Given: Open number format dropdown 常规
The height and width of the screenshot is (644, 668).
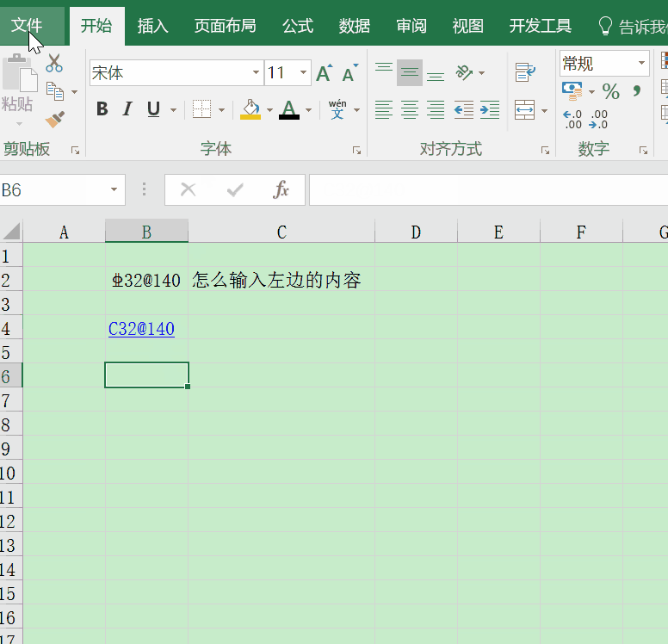Looking at the screenshot, I should (x=641, y=63).
